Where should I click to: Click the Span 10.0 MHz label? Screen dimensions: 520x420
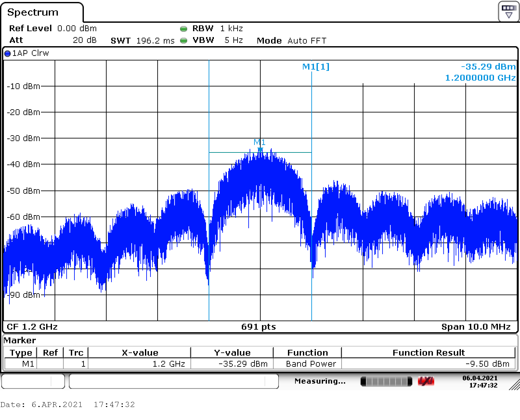point(476,327)
